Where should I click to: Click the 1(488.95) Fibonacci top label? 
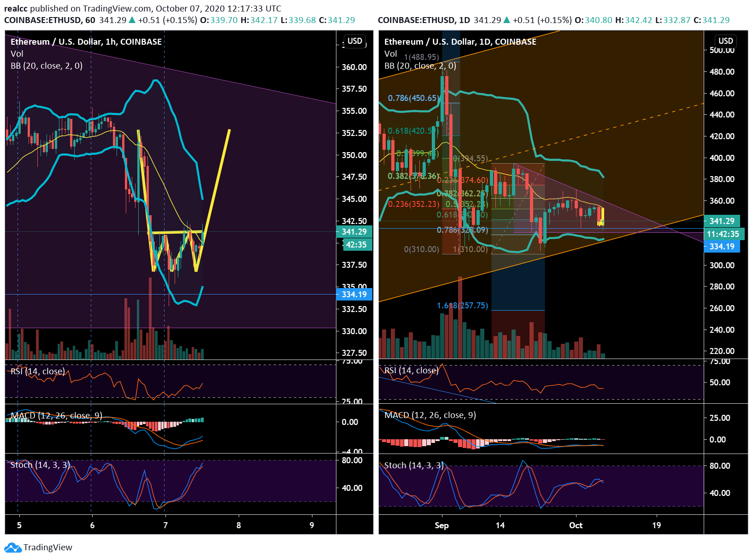421,57
